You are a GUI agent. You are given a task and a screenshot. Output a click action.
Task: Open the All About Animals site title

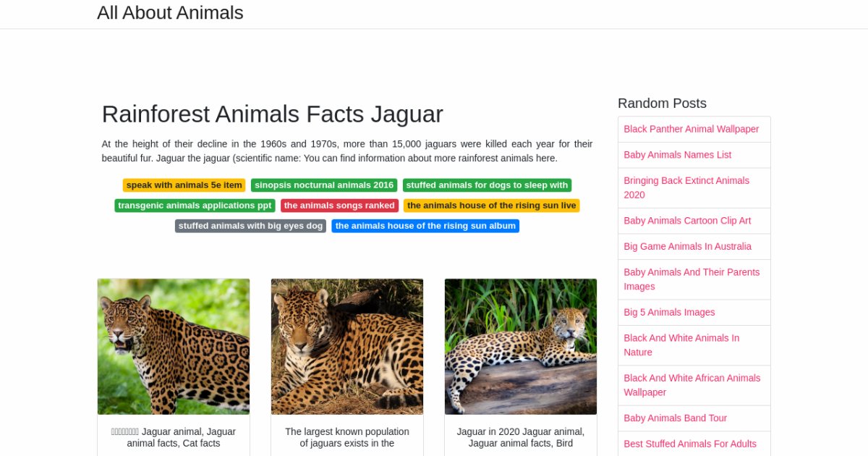(x=170, y=13)
